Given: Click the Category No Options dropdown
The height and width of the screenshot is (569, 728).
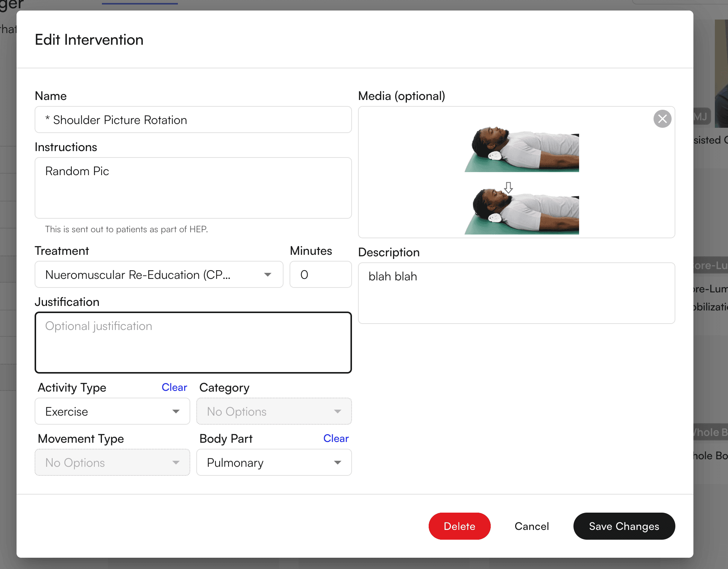Looking at the screenshot, I should 274,412.
